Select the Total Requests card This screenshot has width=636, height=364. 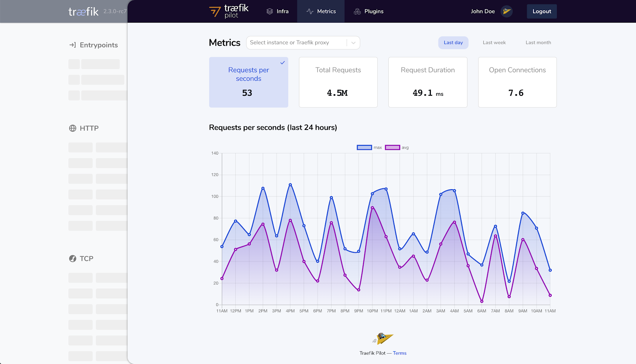pyautogui.click(x=338, y=82)
